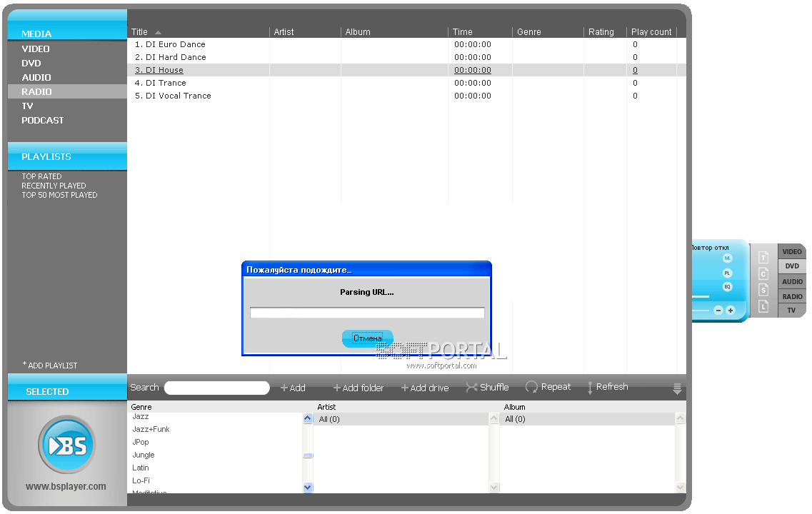Click the S document icon
This screenshot has height=514, width=812.
point(763,290)
